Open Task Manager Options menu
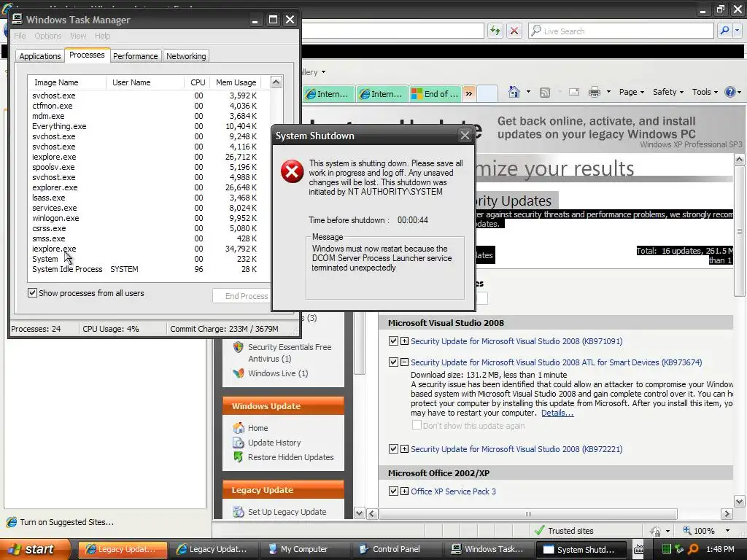This screenshot has width=747, height=560. point(48,36)
